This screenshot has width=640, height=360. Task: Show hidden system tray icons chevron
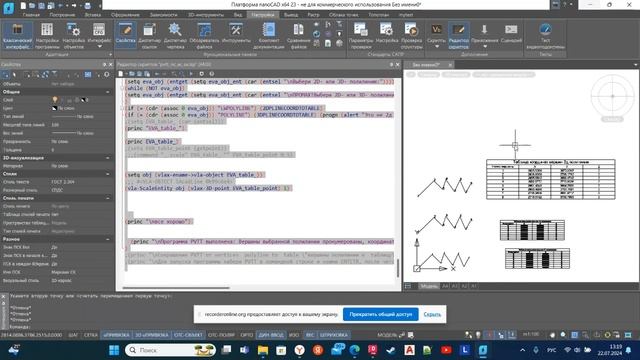522,350
